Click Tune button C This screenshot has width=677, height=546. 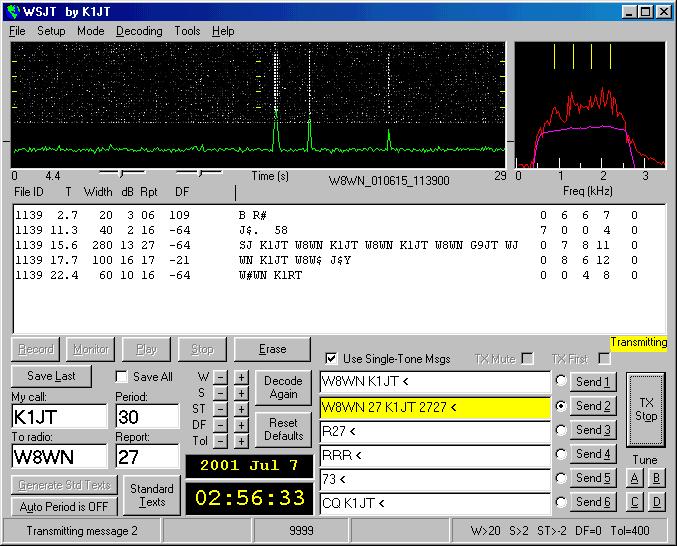634,502
